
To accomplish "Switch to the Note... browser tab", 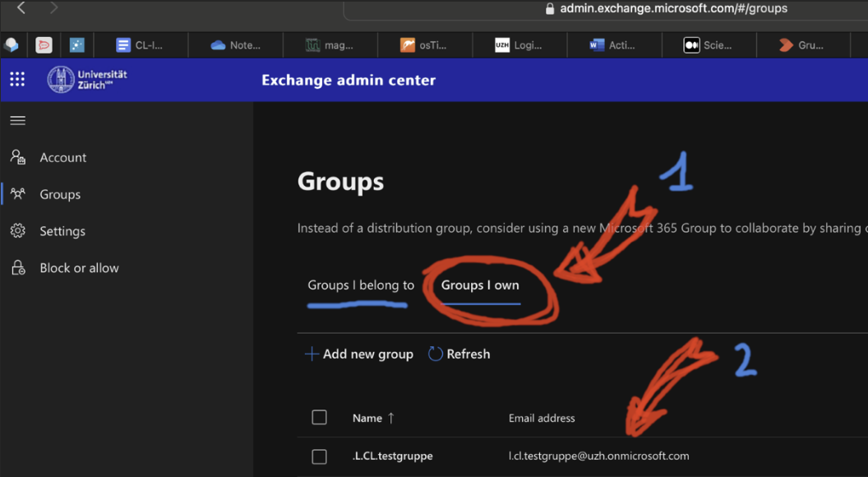I will pos(236,45).
